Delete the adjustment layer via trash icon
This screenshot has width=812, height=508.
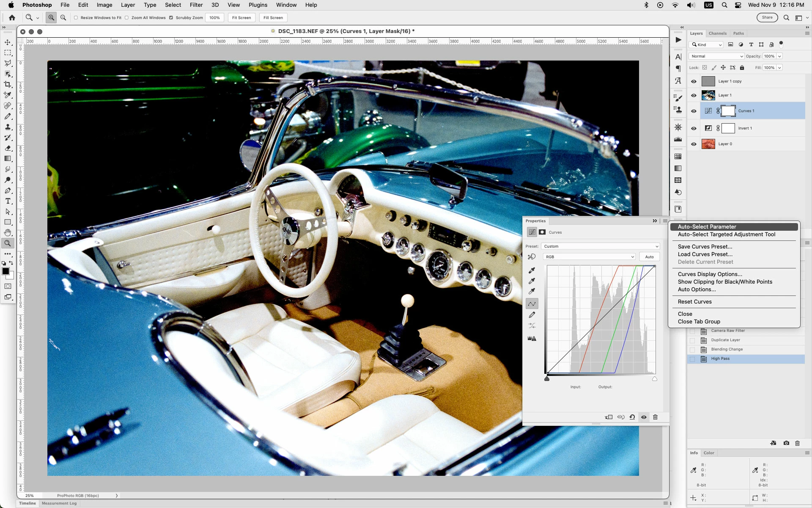coord(655,417)
